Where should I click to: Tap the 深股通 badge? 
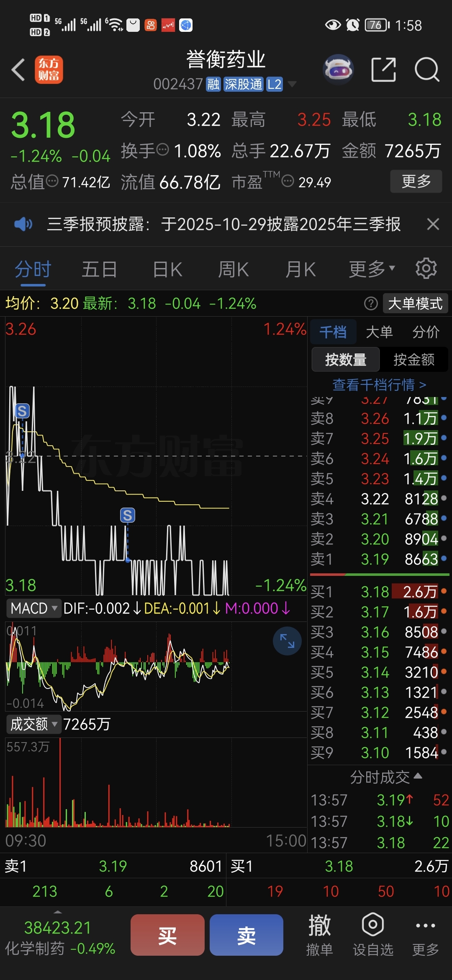(243, 84)
